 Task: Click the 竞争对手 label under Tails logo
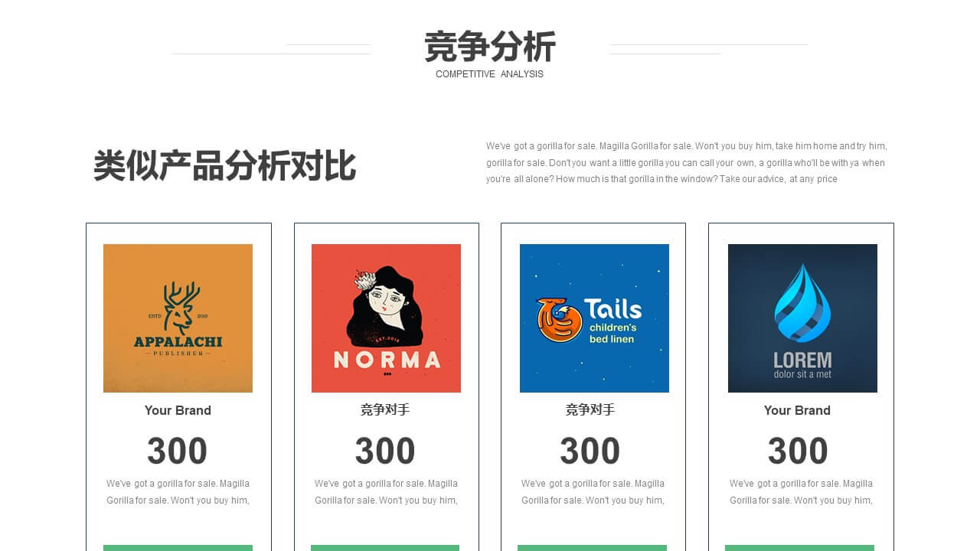pyautogui.click(x=590, y=410)
